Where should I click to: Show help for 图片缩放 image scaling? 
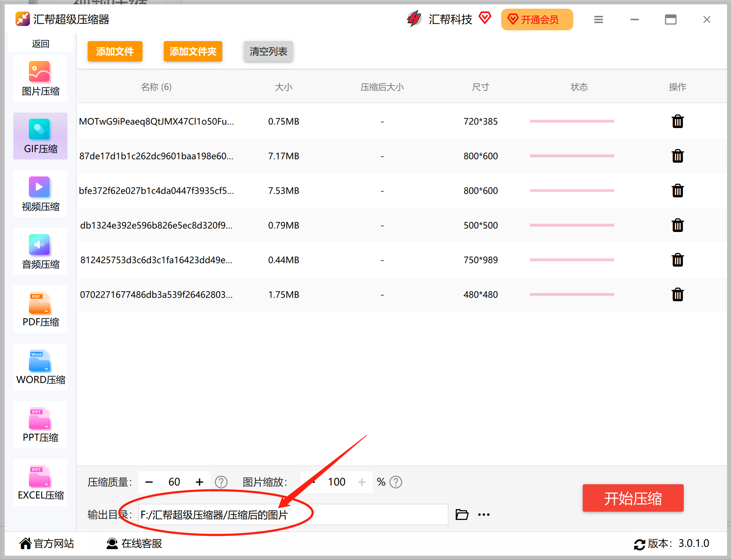(396, 482)
